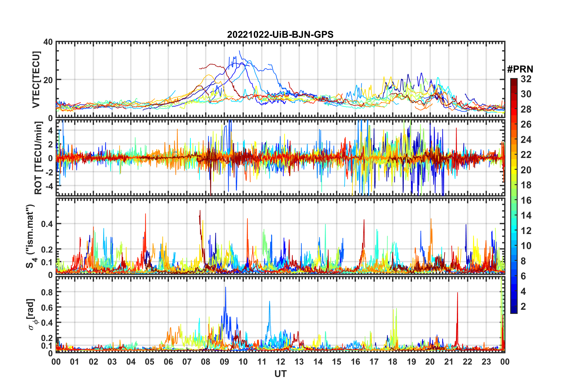The width and height of the screenshot is (561, 392).
Task: Click the VTEC[TECU] y-axis label
Action: (36, 80)
